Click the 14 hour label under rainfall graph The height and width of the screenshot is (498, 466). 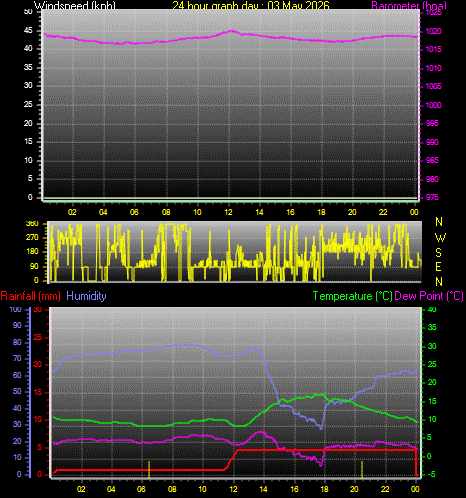(263, 489)
